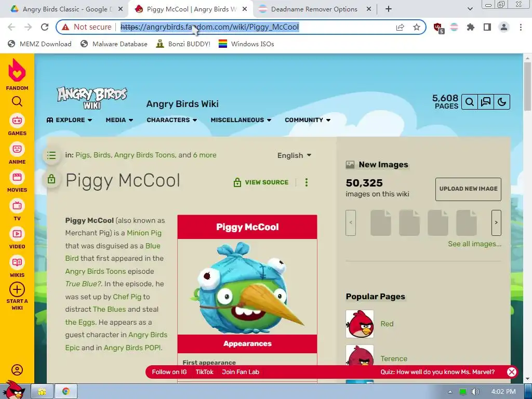This screenshot has height=399, width=532.
Task: Click the View Source button
Action: point(261,182)
